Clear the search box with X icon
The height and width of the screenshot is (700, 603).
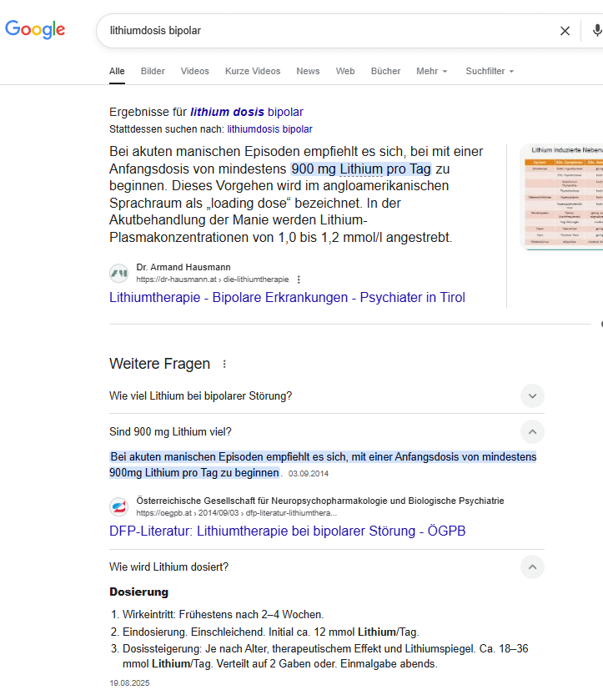pos(565,31)
